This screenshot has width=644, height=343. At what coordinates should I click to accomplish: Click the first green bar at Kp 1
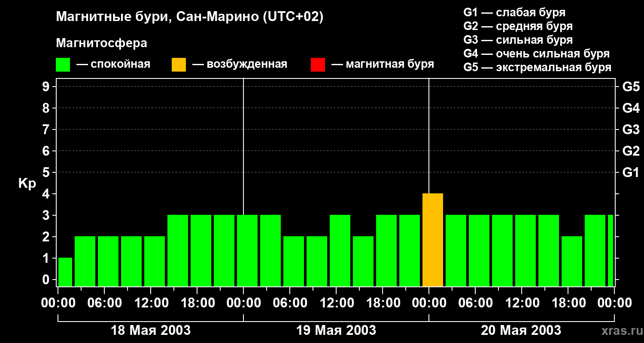(x=65, y=272)
